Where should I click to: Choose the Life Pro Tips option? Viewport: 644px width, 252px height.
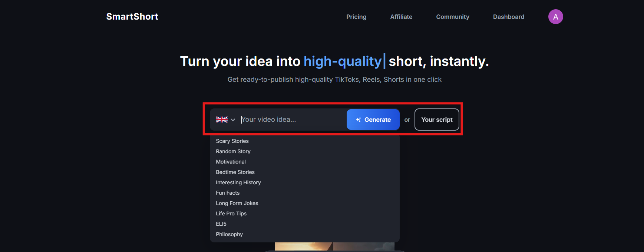click(x=231, y=214)
